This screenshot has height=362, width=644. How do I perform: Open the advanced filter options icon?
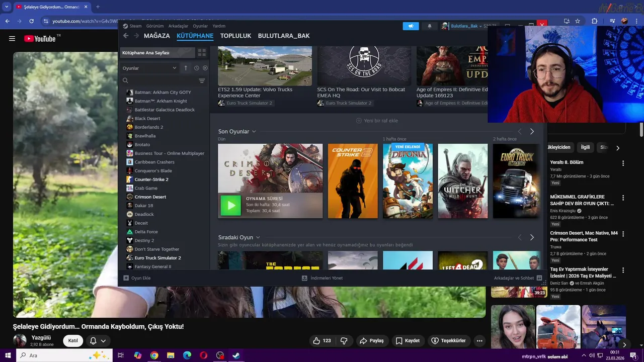pyautogui.click(x=202, y=80)
